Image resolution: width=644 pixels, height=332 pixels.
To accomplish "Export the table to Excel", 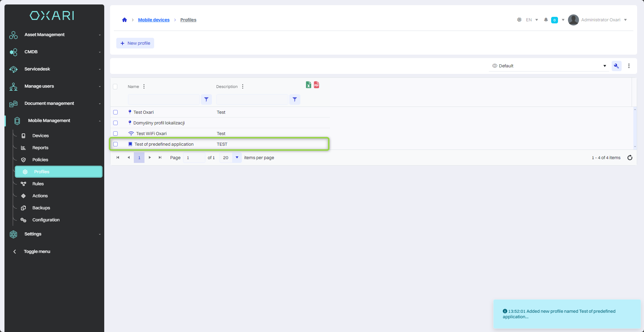I will tap(308, 85).
